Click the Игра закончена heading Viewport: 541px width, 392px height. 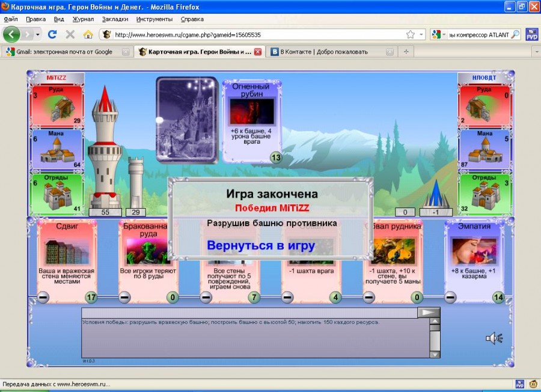click(x=272, y=194)
